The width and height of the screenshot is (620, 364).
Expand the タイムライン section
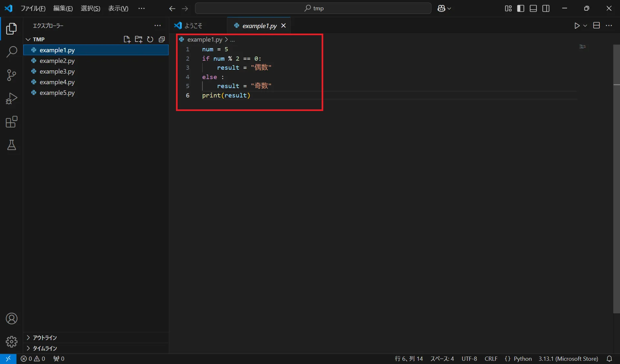pos(96,348)
